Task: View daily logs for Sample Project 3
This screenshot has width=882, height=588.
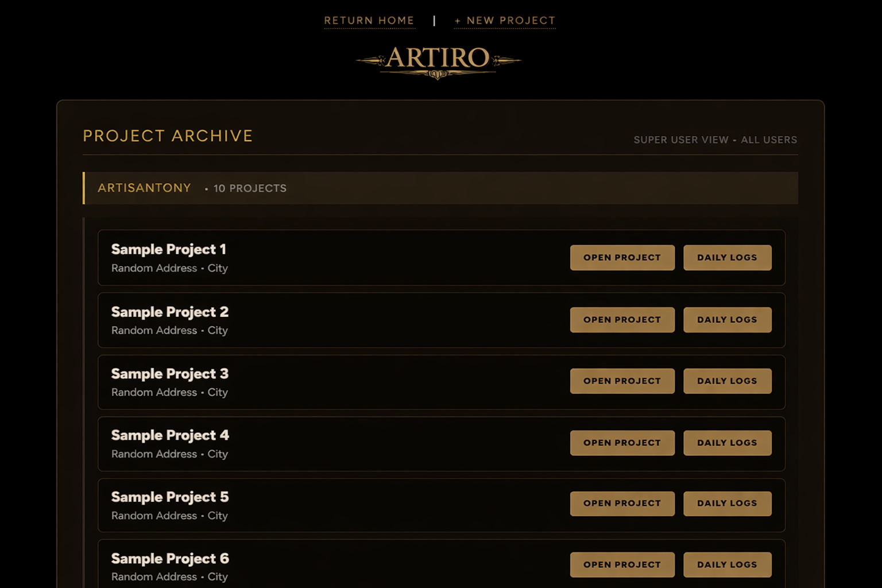Action: [727, 381]
